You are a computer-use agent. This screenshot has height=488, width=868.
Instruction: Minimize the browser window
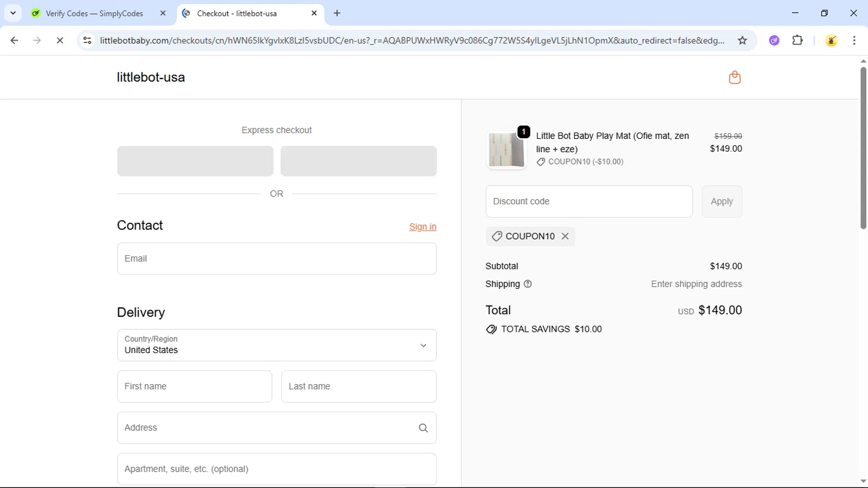pos(795,13)
